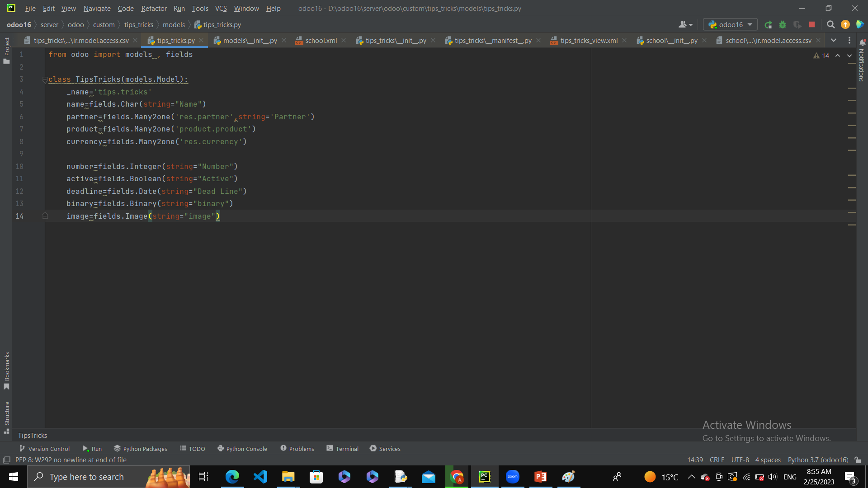868x488 pixels.
Task: Open the user account icon
Action: click(685, 25)
